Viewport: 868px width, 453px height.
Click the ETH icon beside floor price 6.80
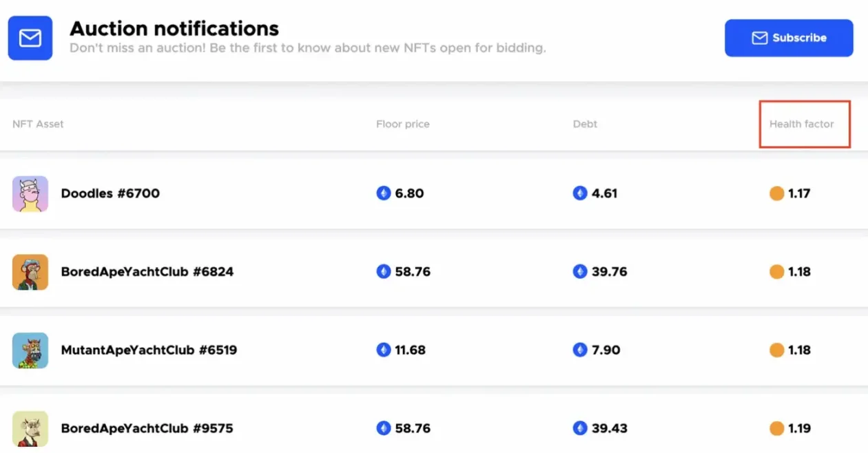click(x=384, y=193)
